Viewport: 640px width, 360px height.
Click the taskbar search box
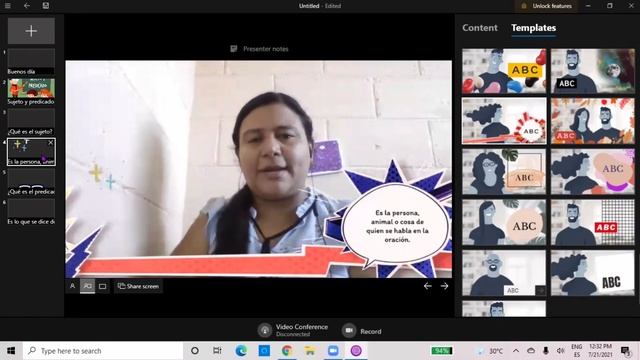click(103, 351)
